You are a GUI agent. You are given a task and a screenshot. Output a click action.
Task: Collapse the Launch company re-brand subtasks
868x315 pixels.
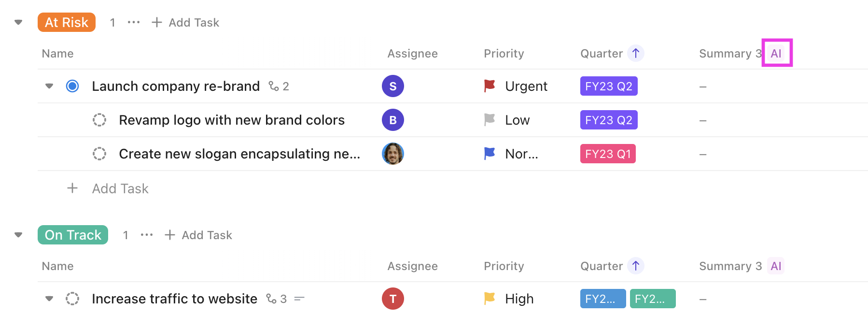click(x=49, y=86)
